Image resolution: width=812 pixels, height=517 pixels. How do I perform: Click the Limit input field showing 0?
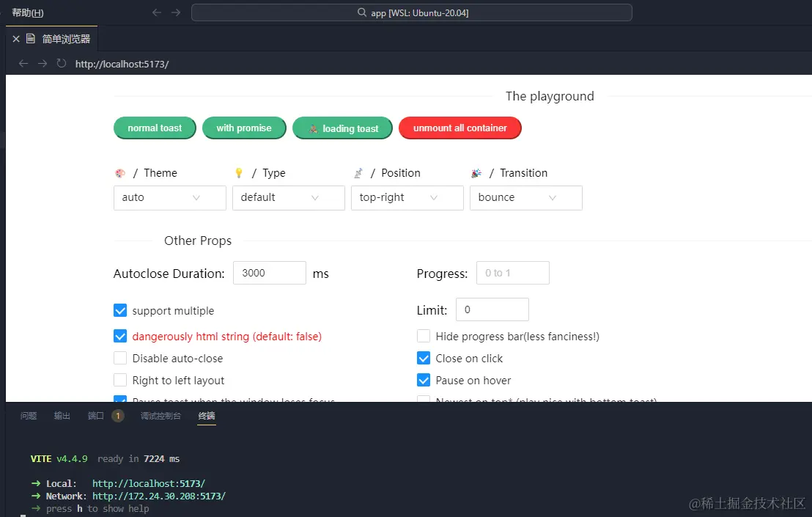coord(492,309)
